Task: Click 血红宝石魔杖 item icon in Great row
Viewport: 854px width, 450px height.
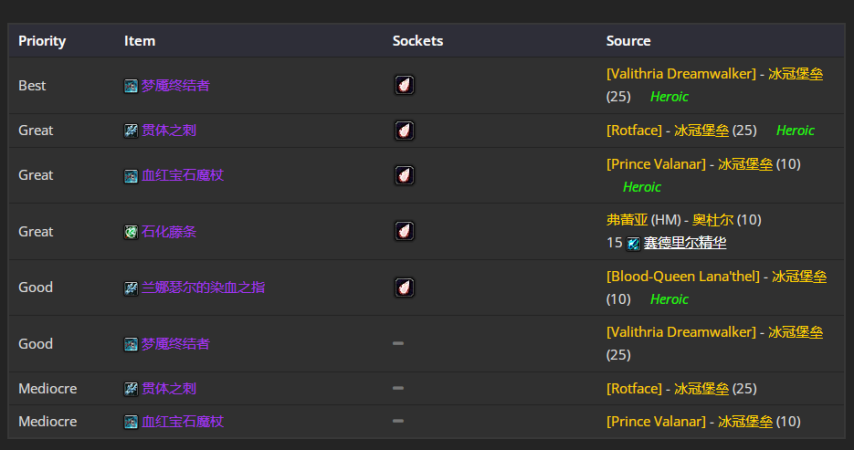Action: click(x=131, y=176)
